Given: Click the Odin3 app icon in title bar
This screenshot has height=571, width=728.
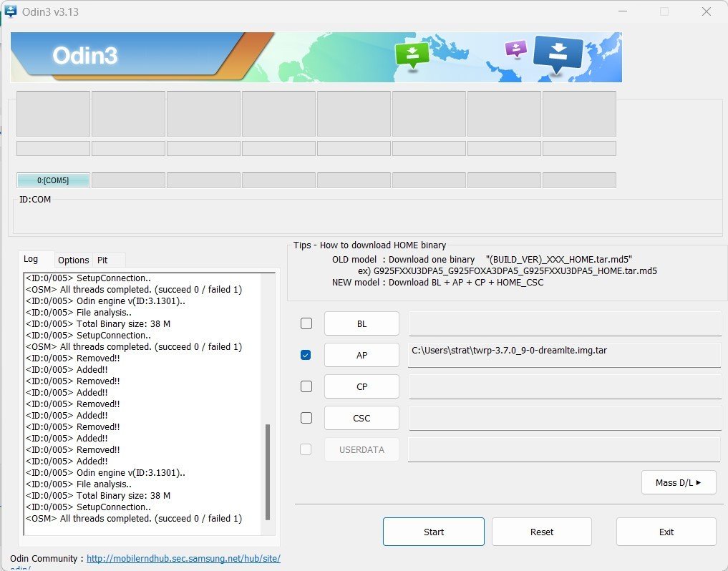Looking at the screenshot, I should [x=10, y=11].
